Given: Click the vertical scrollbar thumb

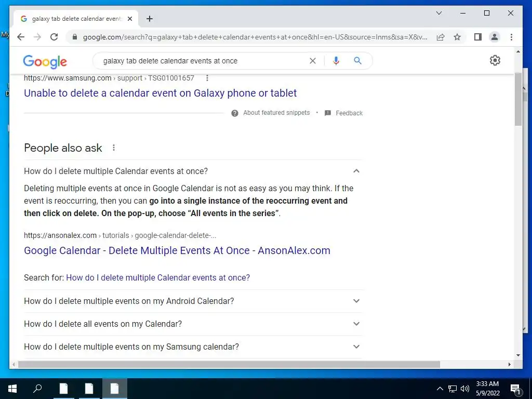Looking at the screenshot, I should pyautogui.click(x=518, y=99).
